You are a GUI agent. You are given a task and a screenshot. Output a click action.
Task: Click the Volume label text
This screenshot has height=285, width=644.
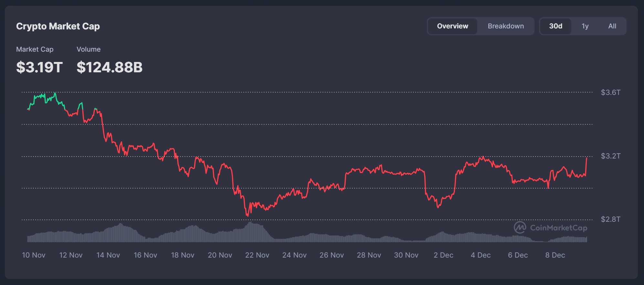click(x=89, y=49)
